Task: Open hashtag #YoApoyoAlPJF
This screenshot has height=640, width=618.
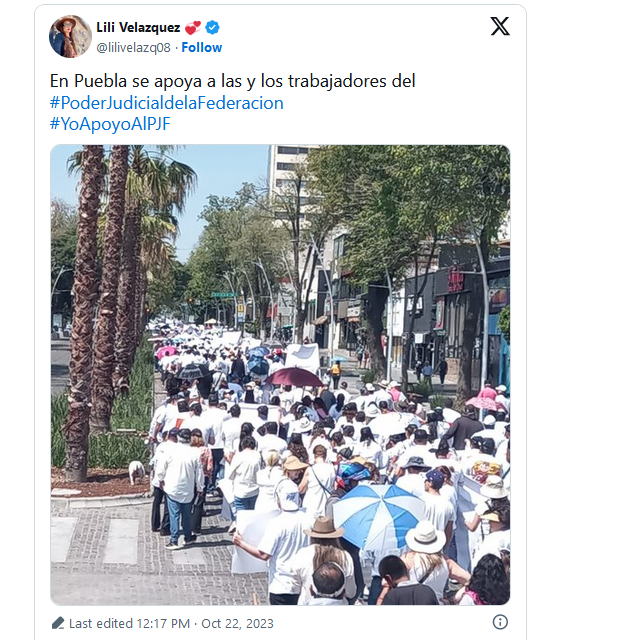Action: point(110,124)
